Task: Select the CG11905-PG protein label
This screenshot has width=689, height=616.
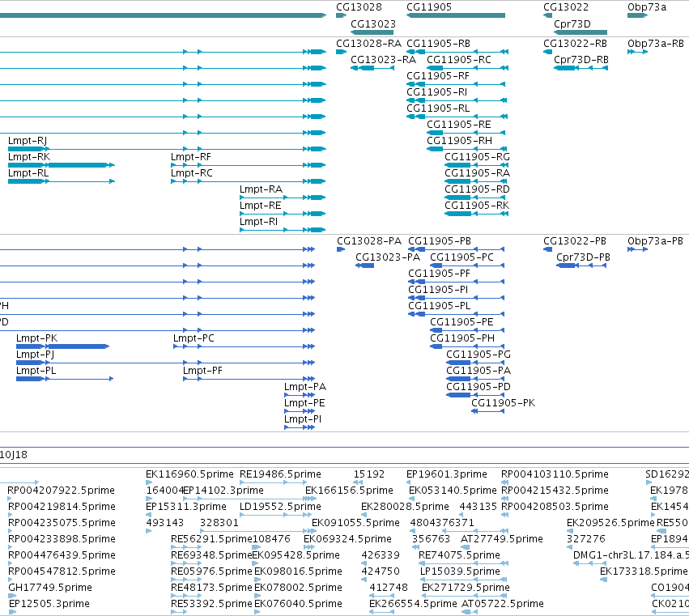Action: (x=478, y=355)
